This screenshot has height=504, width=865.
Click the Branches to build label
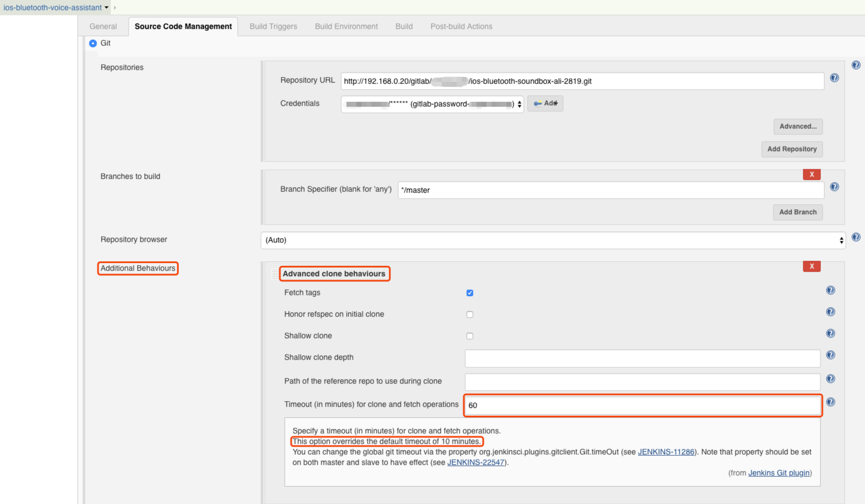coord(130,176)
